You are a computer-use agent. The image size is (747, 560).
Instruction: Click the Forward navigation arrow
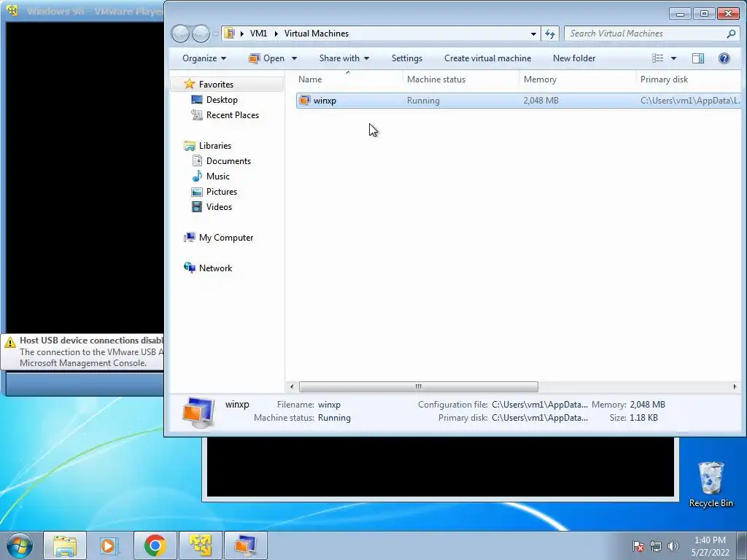201,34
